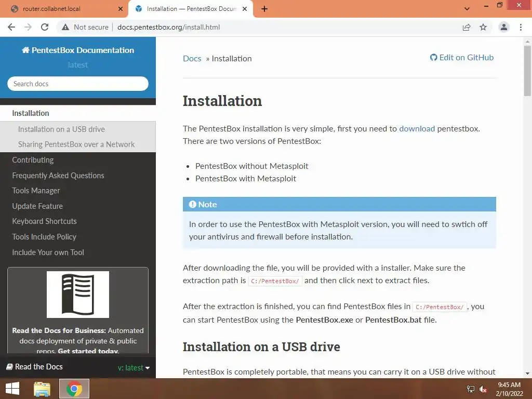Click page scrollbar thumb
The width and height of the screenshot is (532, 399).
click(x=527, y=71)
